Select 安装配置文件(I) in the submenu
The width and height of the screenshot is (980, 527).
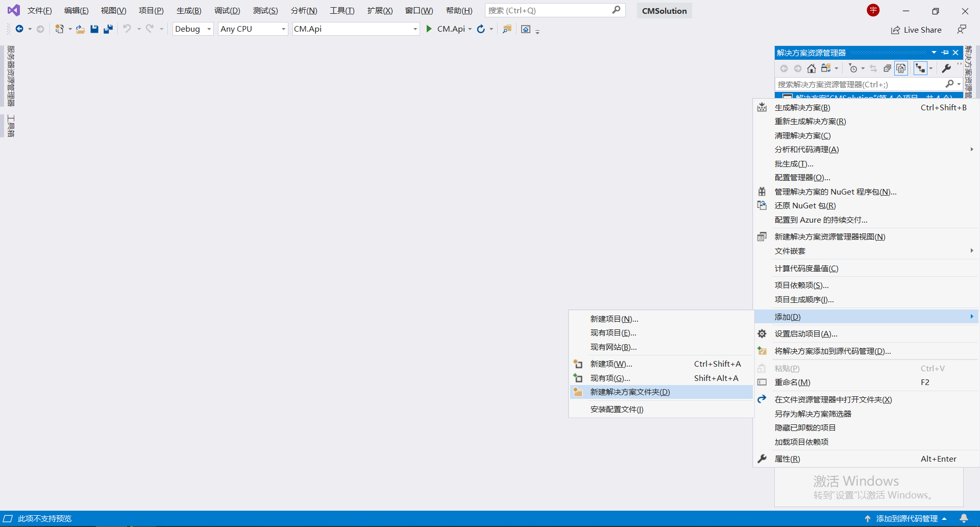click(661, 409)
